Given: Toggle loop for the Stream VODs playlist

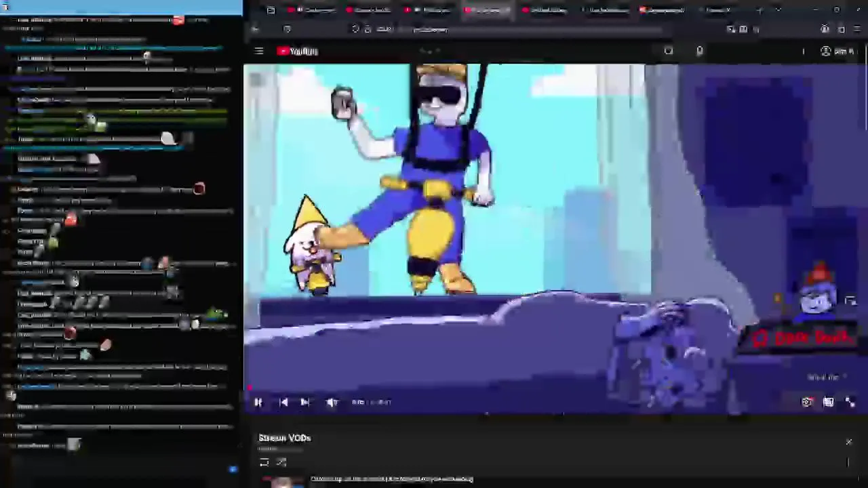Looking at the screenshot, I should click(264, 462).
